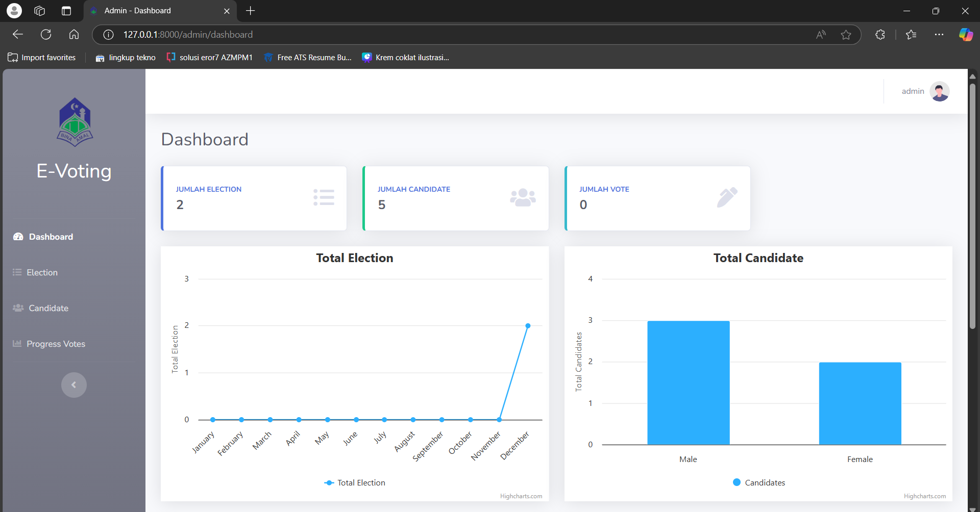The width and height of the screenshot is (980, 512).
Task: Click the E-Voting school logo
Action: 75,122
